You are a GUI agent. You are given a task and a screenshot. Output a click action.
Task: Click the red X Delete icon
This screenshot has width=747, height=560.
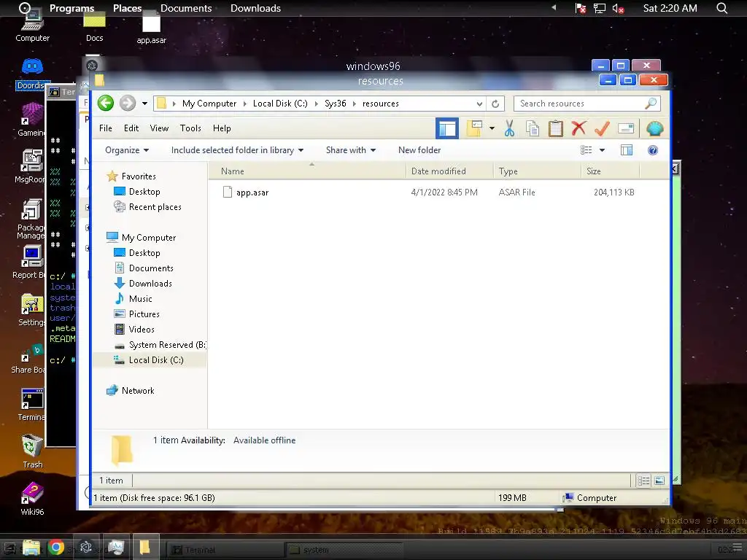578,128
